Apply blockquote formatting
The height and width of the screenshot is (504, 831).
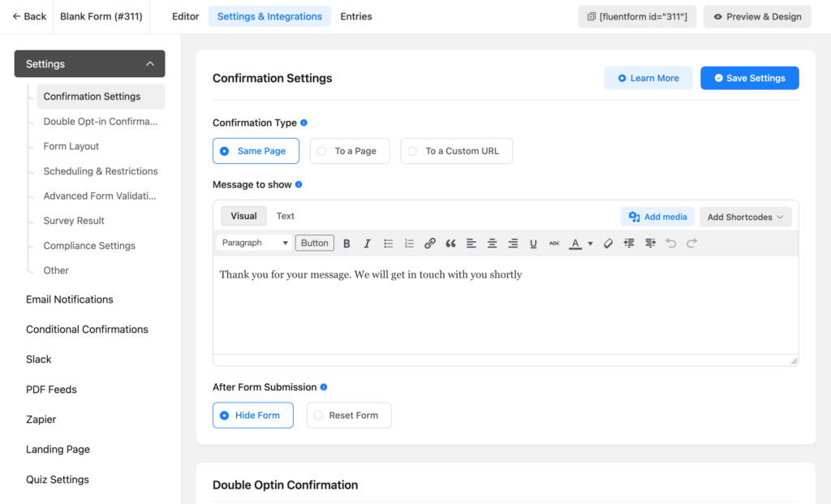[x=451, y=243]
